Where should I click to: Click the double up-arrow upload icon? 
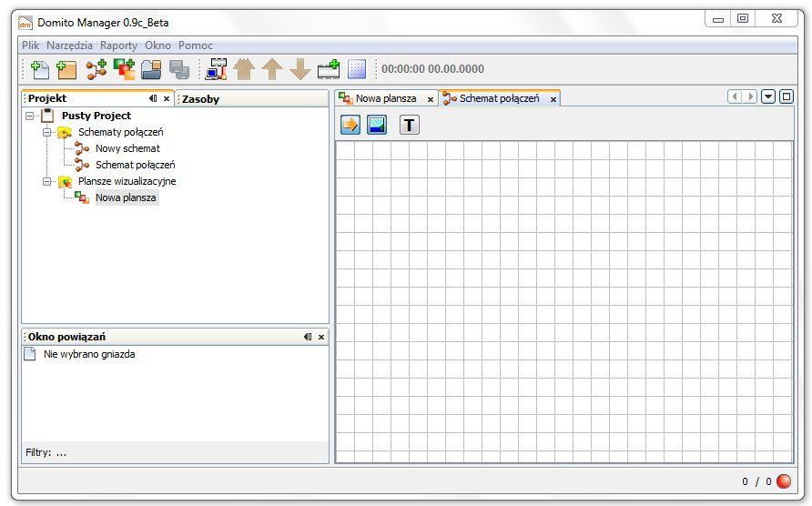pyautogui.click(x=244, y=69)
